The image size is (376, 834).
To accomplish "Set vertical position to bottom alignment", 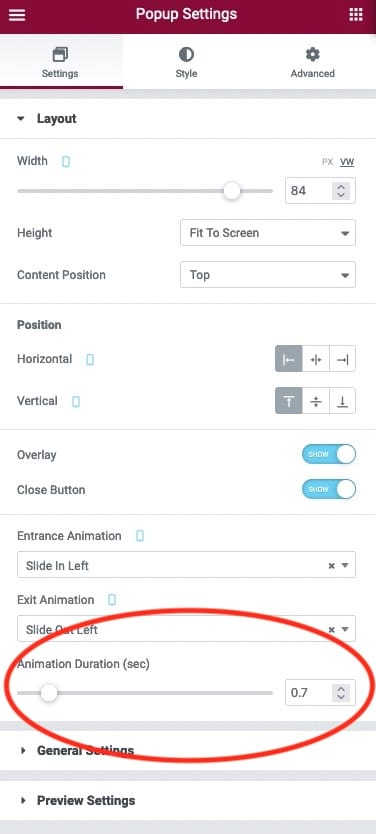I will [342, 402].
